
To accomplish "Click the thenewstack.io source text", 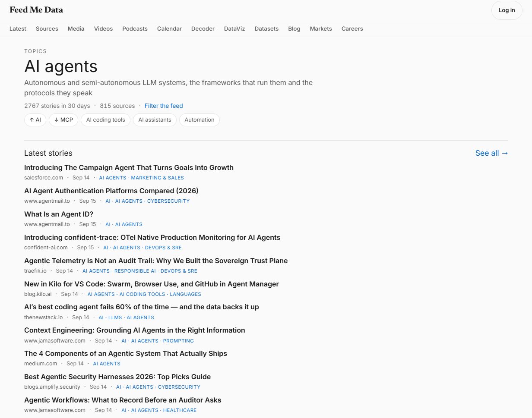I will 44,317.
